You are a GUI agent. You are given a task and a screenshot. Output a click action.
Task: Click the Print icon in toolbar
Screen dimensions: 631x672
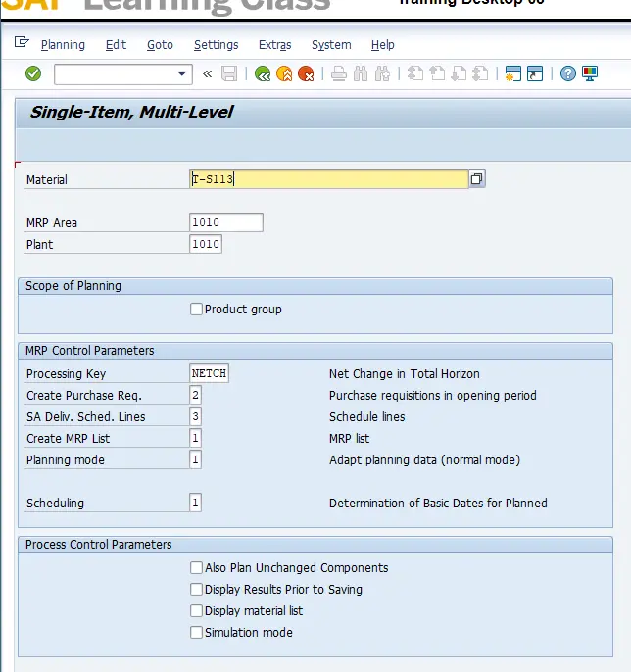tap(339, 73)
